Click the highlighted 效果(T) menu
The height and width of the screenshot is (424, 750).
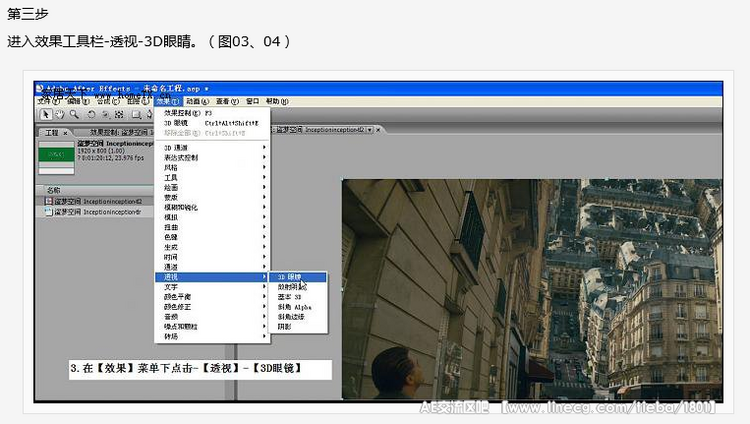[x=167, y=101]
